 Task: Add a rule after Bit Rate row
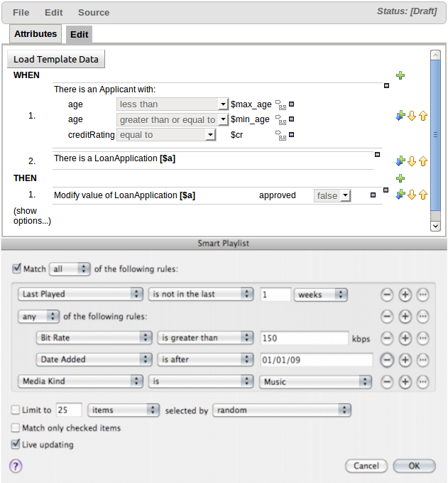coord(405,338)
